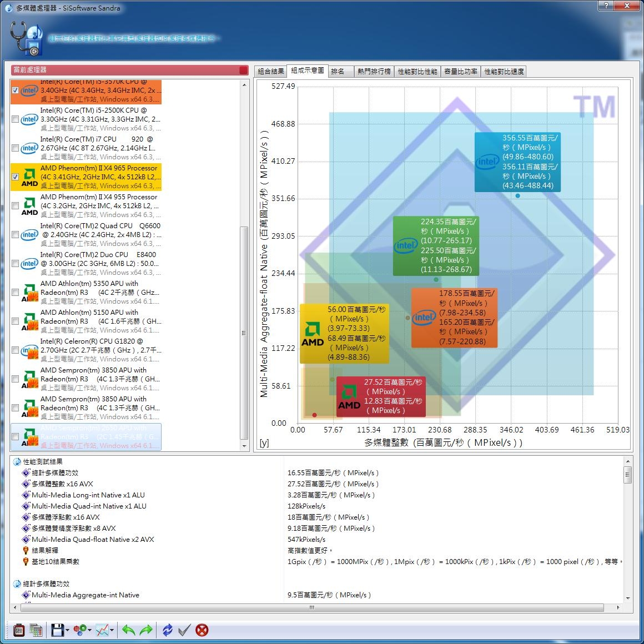Click the red AMD data point on chart
This screenshot has height=644, width=644.
point(315,415)
